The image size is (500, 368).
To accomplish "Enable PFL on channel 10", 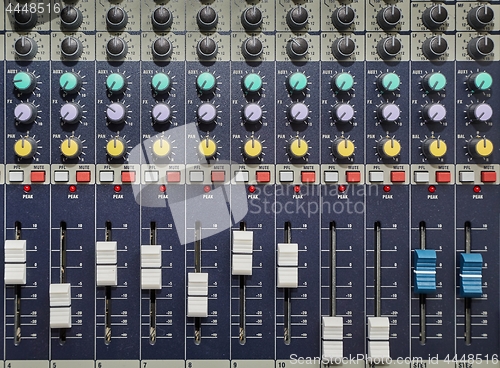I will [286, 177].
